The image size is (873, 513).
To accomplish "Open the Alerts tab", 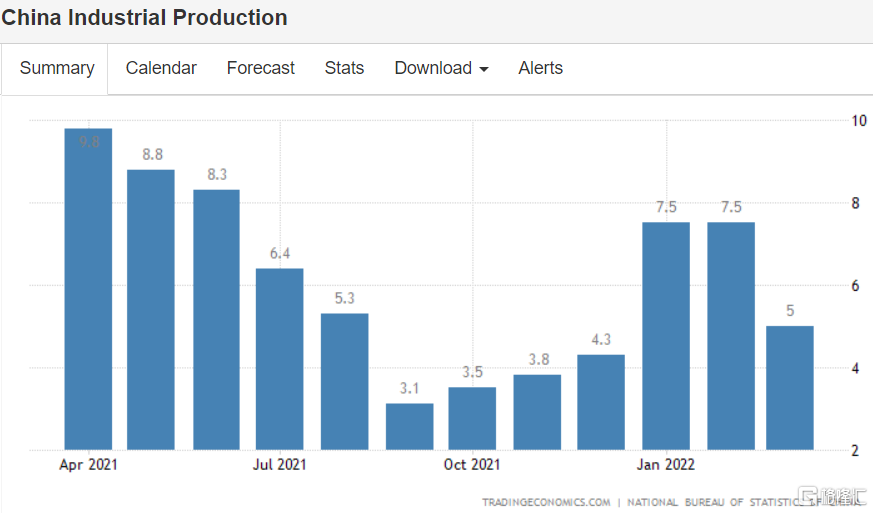I will [540, 68].
